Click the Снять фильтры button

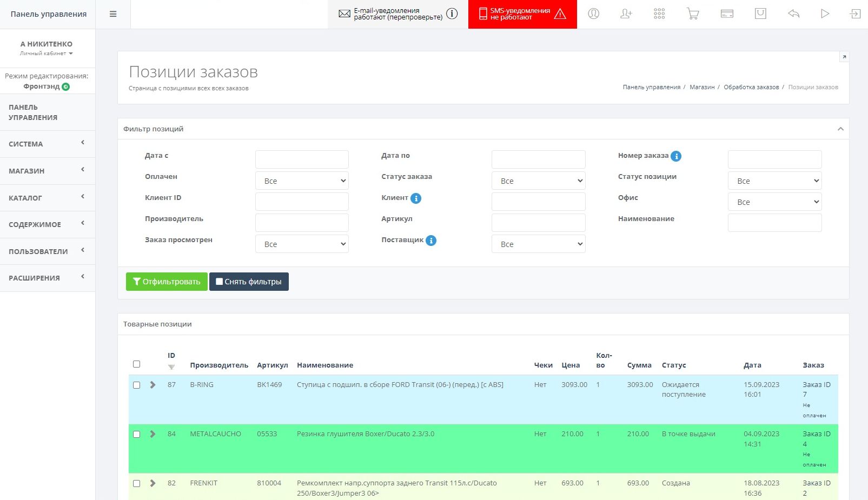click(249, 282)
